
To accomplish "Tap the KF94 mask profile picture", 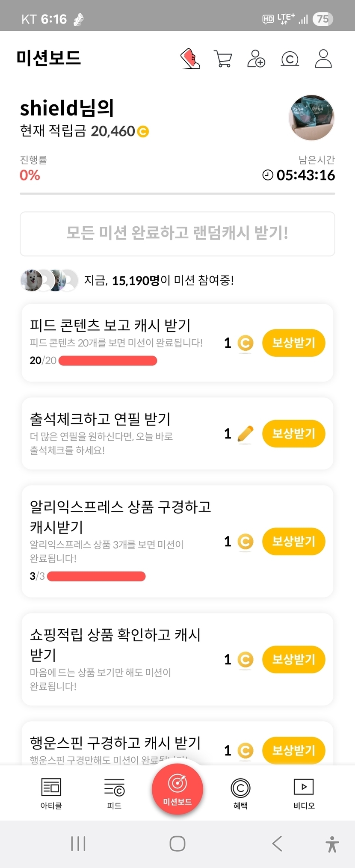I will coord(312,118).
